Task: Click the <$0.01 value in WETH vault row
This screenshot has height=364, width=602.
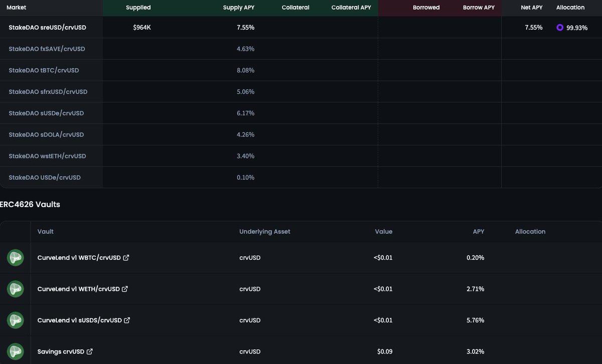Action: click(x=383, y=289)
